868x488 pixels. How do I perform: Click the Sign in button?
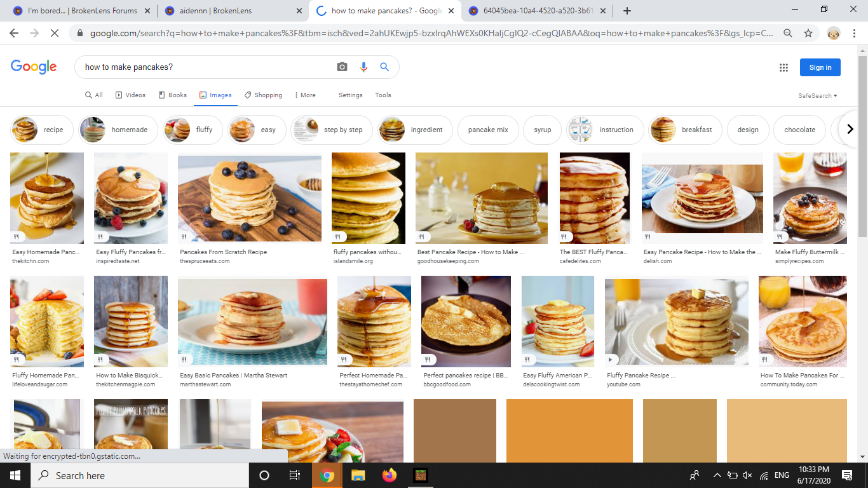pos(820,67)
